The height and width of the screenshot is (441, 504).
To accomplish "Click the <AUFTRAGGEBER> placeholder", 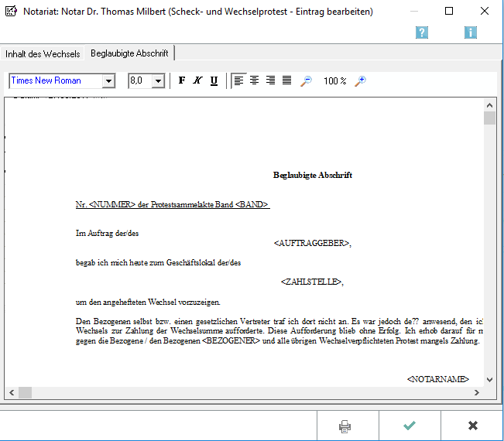I will (x=313, y=243).
